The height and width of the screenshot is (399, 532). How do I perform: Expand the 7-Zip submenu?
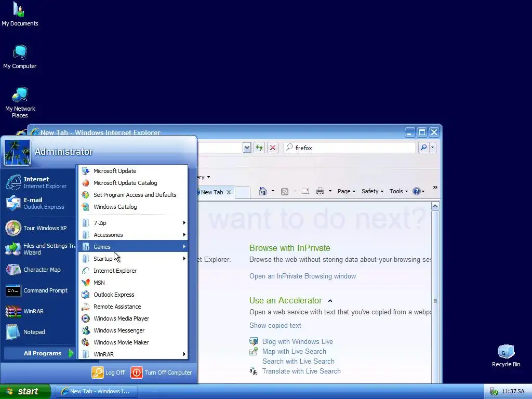(x=133, y=222)
